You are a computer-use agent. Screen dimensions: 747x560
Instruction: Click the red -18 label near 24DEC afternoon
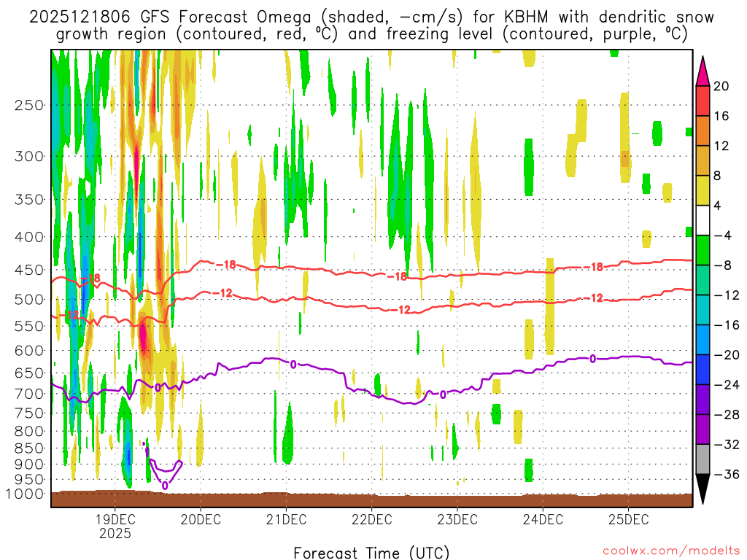click(x=594, y=267)
